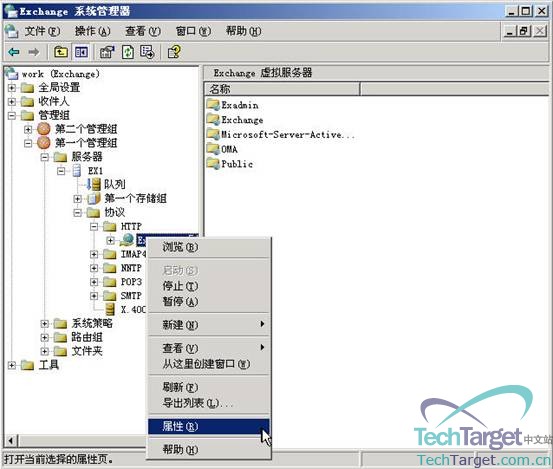Collapse the EX1 server node
The width and height of the screenshot is (553, 469).
coord(61,171)
